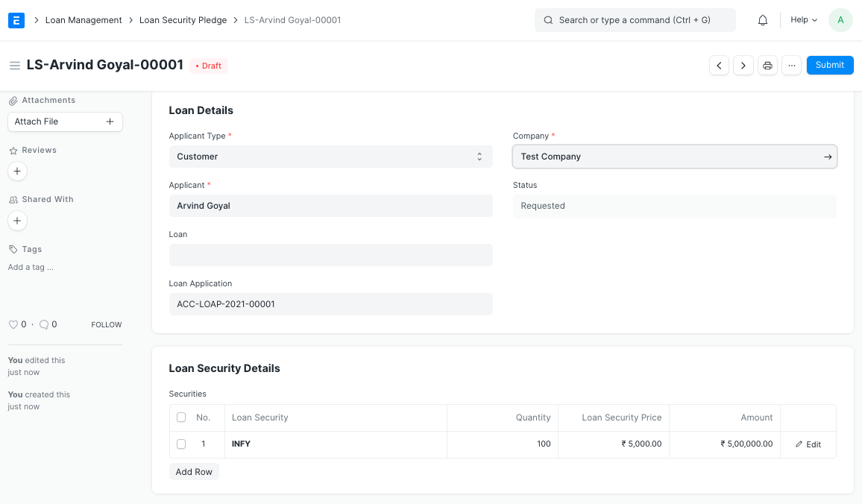Open comments via the speech bubble icon

[x=43, y=324]
